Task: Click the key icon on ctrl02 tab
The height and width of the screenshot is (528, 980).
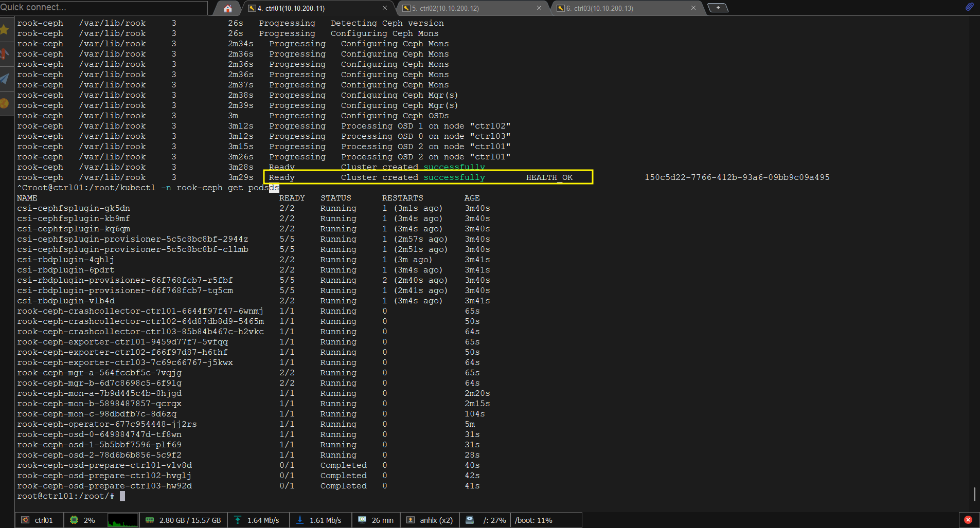Action: pos(406,8)
